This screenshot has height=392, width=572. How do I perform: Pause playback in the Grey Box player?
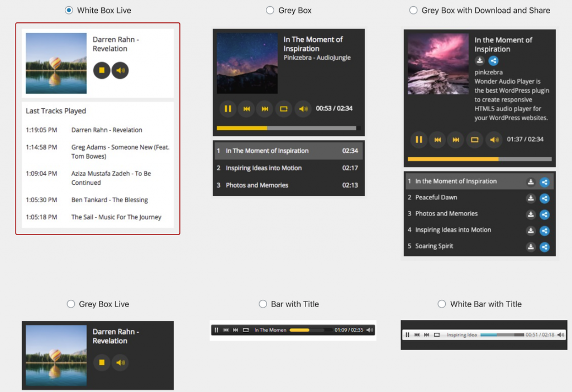click(x=228, y=109)
